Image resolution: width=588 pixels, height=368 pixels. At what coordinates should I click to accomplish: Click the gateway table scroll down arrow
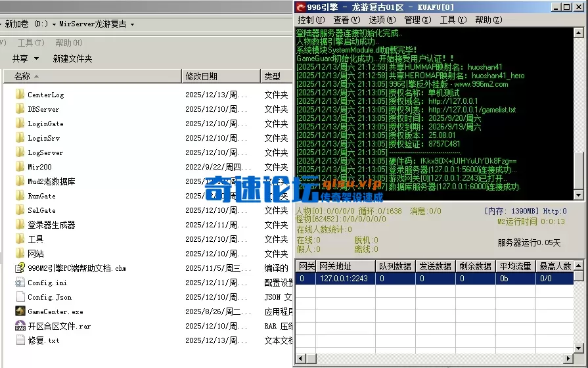(x=579, y=348)
